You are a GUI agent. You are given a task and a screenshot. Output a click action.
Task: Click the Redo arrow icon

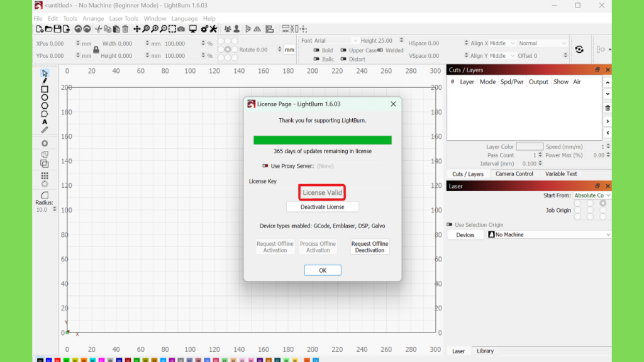tap(87, 29)
